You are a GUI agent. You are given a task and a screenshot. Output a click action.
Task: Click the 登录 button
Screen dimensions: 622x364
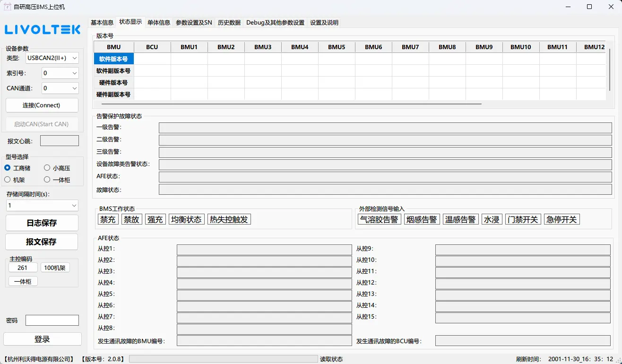coord(42,339)
